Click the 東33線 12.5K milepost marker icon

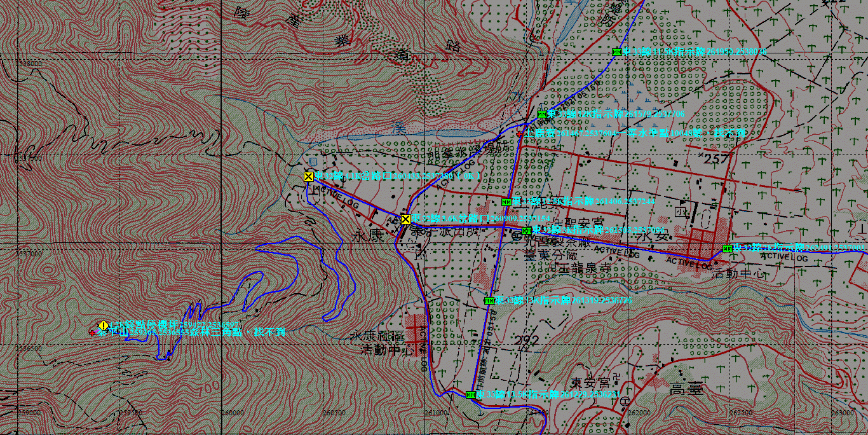point(506,202)
